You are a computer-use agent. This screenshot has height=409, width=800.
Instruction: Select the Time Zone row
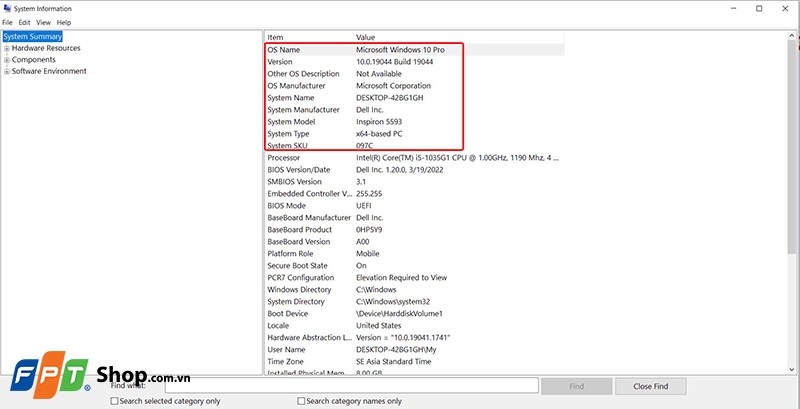[414, 361]
